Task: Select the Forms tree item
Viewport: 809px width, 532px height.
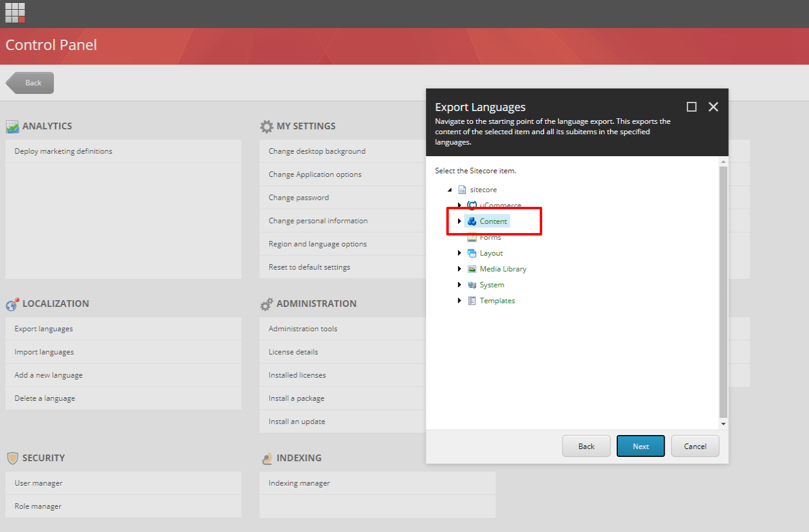Action: tap(490, 237)
